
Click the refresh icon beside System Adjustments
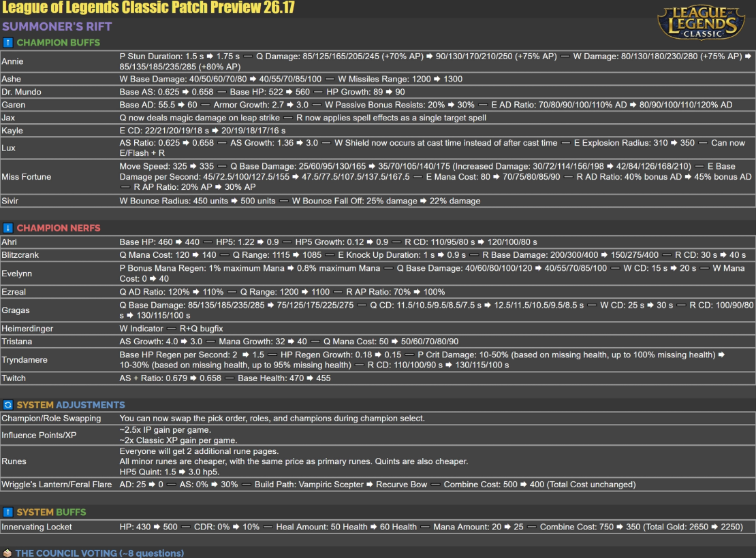click(x=7, y=405)
